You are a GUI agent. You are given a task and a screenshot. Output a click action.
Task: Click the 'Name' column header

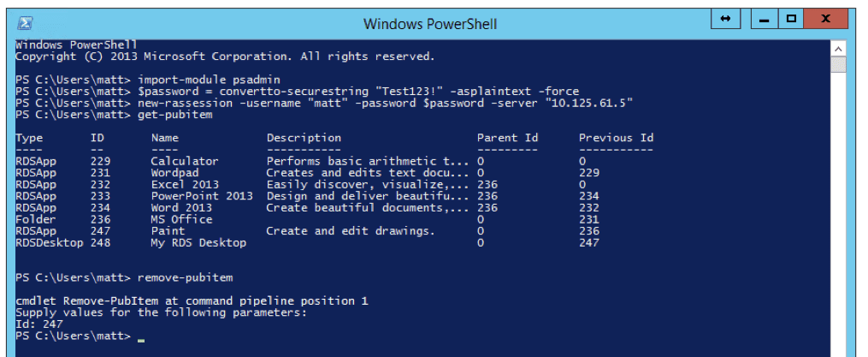(x=164, y=138)
